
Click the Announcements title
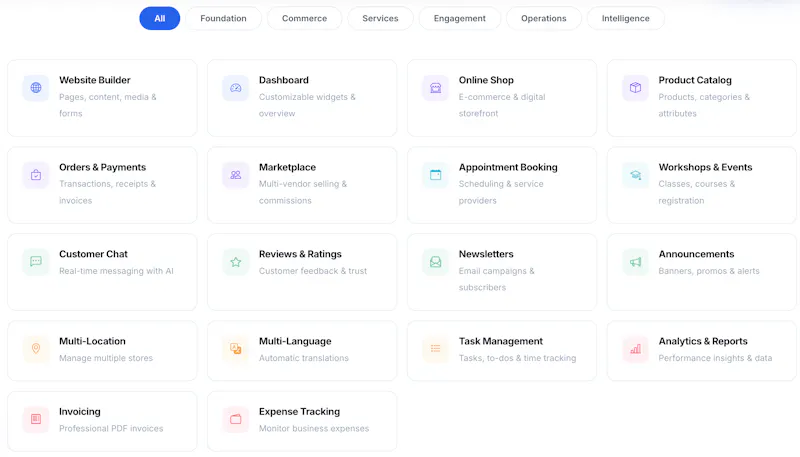click(696, 254)
